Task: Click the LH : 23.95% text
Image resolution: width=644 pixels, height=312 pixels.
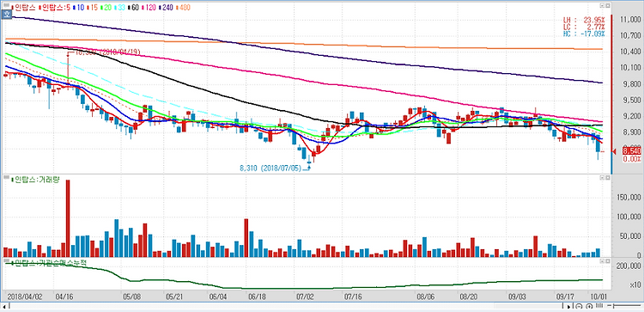Action: 585,19
